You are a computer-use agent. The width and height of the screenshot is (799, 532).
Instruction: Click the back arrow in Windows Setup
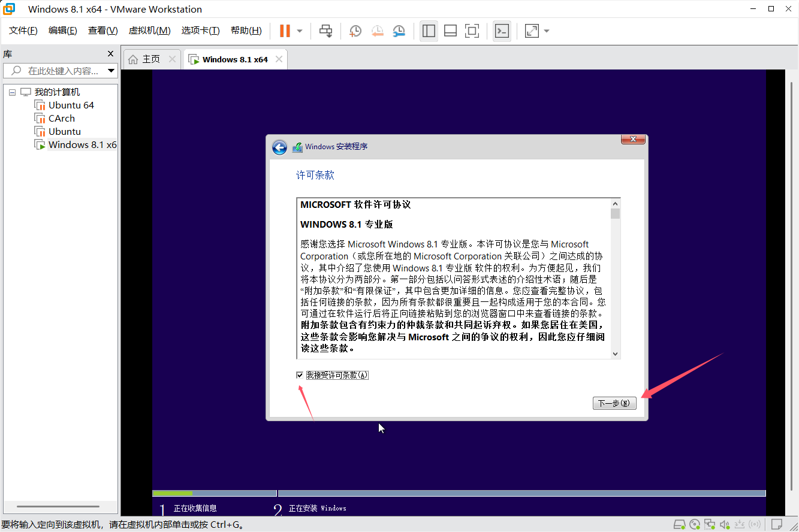279,147
